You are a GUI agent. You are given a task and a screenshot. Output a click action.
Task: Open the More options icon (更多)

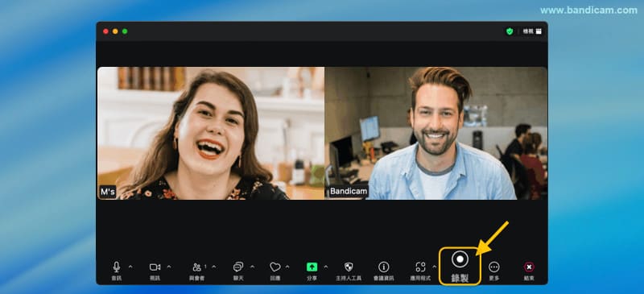[x=494, y=267]
